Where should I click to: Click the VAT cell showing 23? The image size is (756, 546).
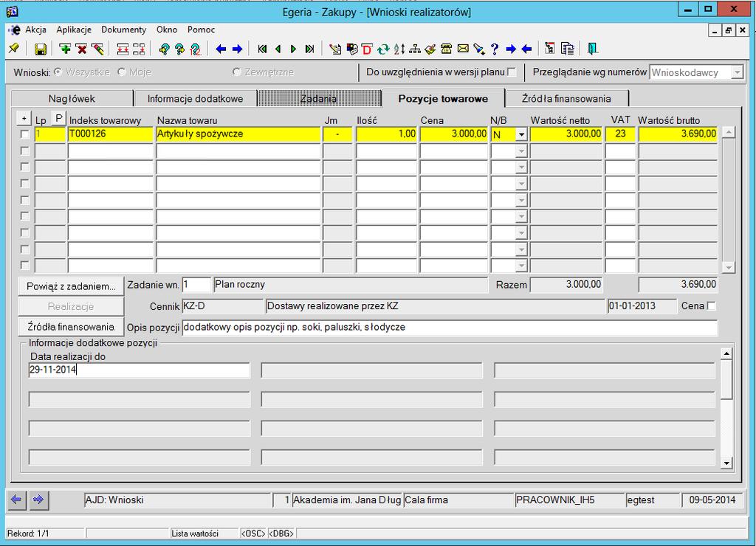[620, 134]
